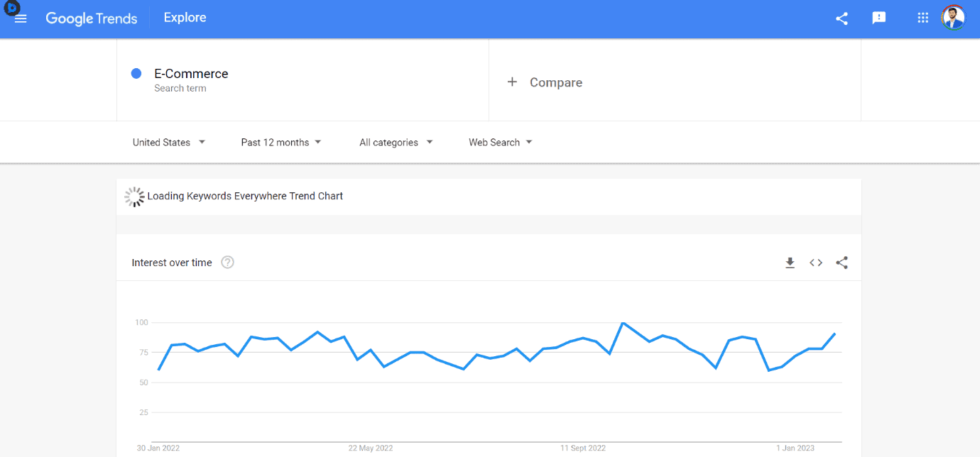The height and width of the screenshot is (457, 980).
Task: Edit the E-Commerce search term field
Action: click(x=191, y=73)
